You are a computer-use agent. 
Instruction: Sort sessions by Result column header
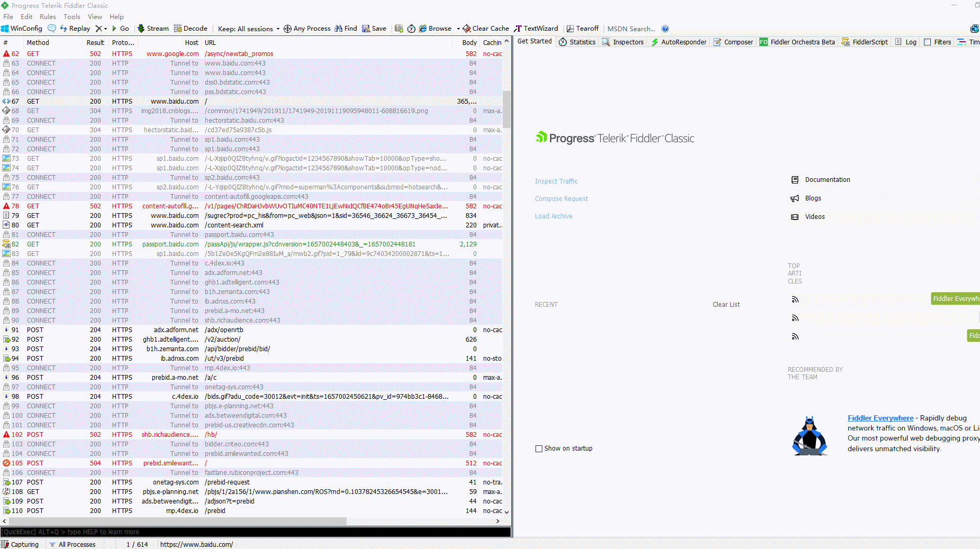(95, 42)
